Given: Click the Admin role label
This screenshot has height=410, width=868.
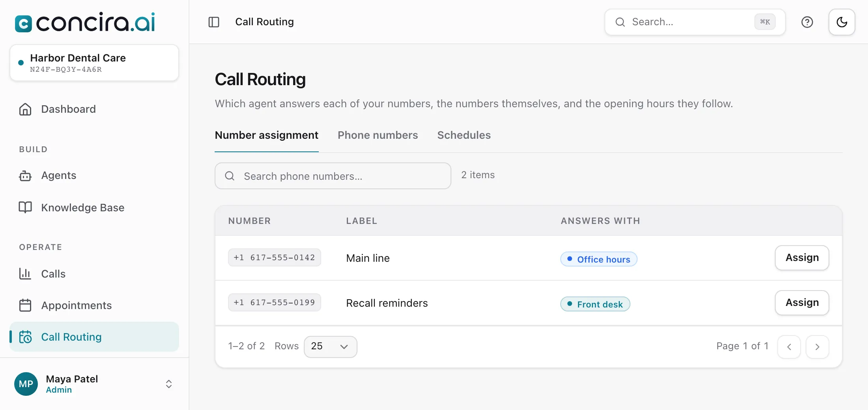Looking at the screenshot, I should tap(59, 390).
